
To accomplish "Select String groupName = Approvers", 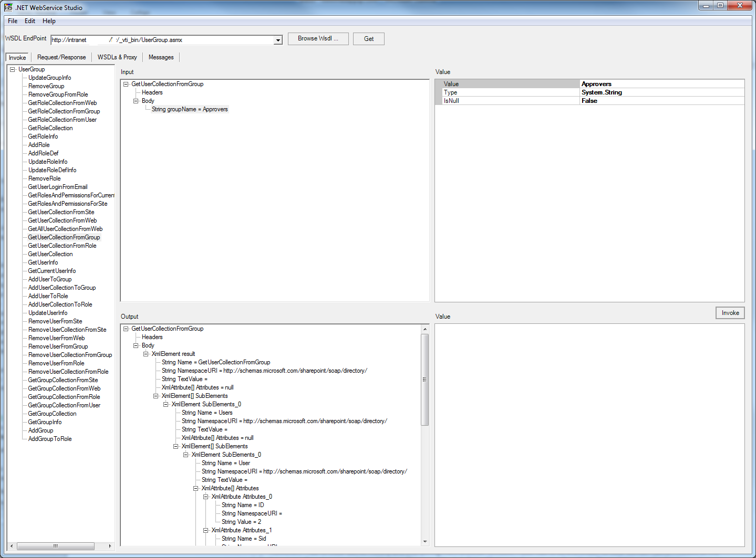I will click(190, 109).
